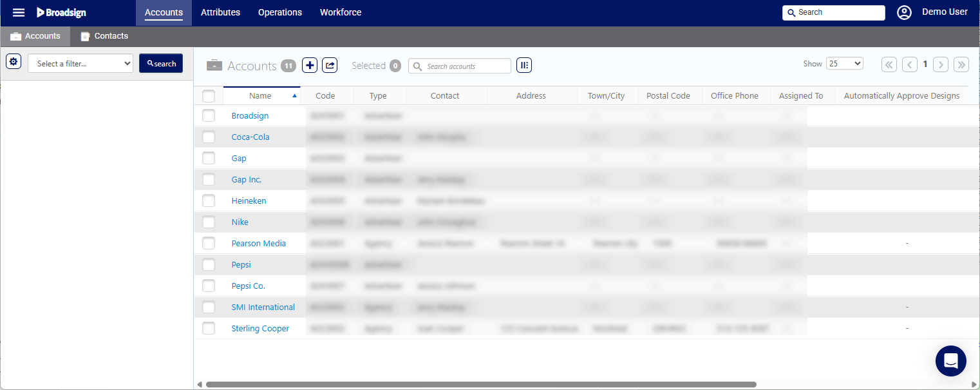
Task: Switch to the Contacts sub-tab
Action: tap(104, 36)
